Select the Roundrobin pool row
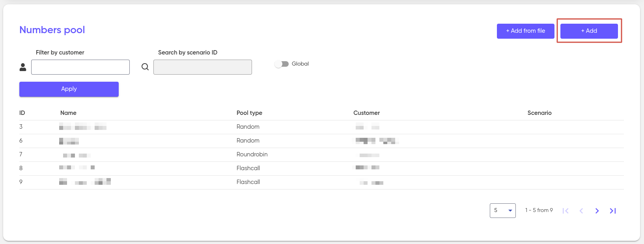644x244 pixels. (321, 155)
